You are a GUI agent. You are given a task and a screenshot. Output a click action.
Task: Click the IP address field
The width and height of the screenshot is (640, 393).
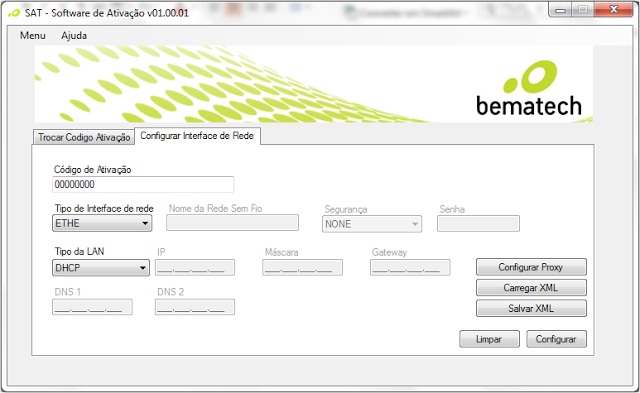point(195,268)
